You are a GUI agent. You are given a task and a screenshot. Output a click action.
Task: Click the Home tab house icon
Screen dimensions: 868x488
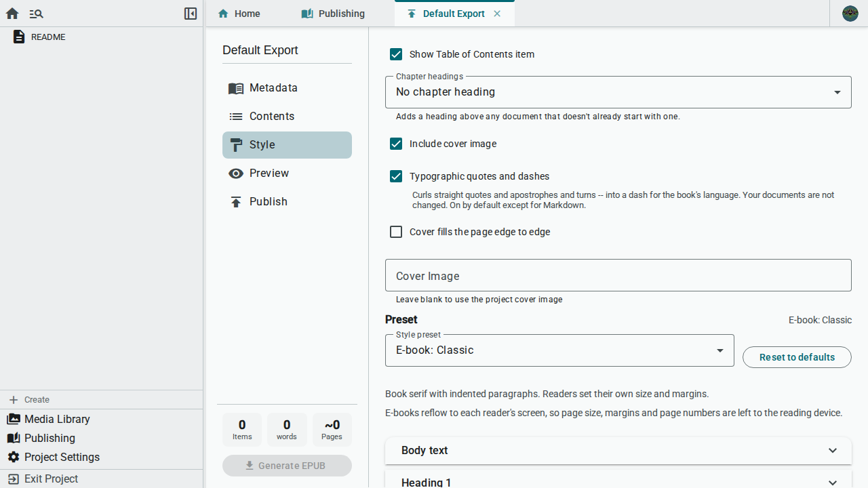pos(223,14)
